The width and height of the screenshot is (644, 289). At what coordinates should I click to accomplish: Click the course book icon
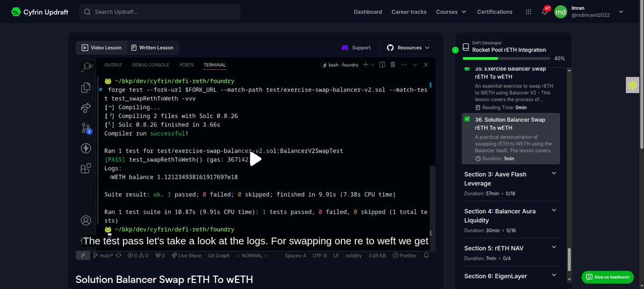point(465,47)
